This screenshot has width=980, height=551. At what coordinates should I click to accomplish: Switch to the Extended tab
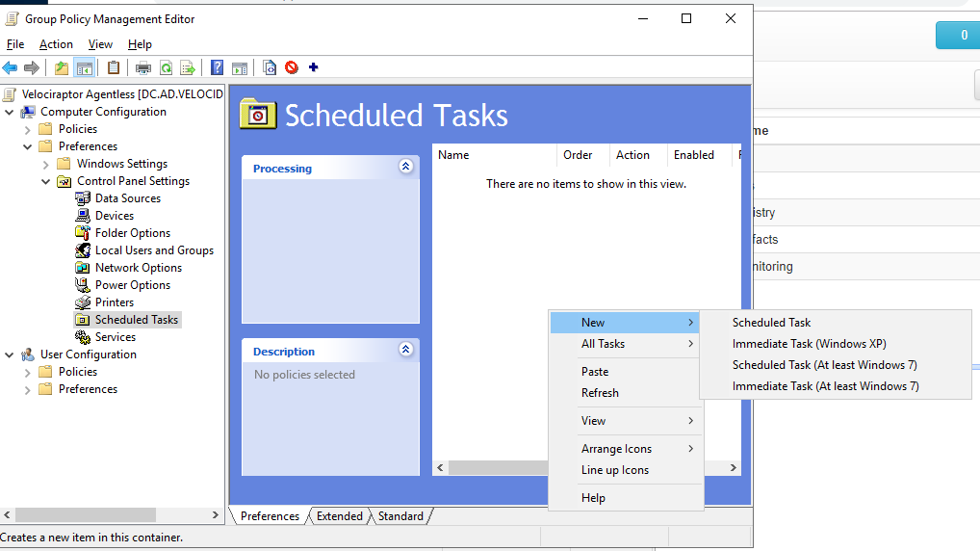[x=339, y=516]
